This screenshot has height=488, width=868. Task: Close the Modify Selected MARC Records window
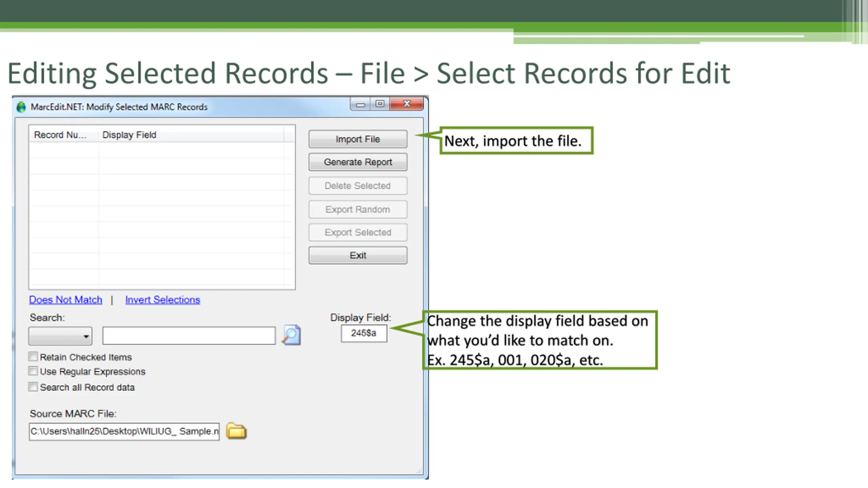tap(407, 104)
